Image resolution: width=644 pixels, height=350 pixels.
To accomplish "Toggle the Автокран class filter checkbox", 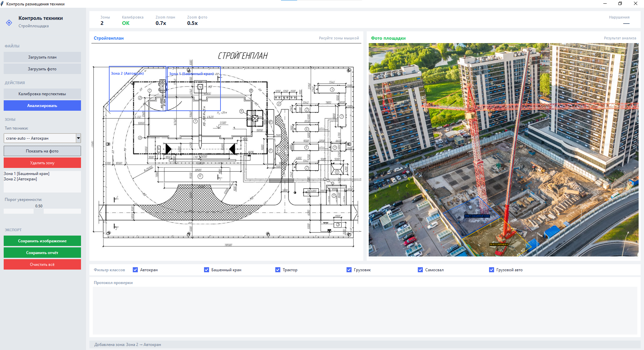I will 135,270.
